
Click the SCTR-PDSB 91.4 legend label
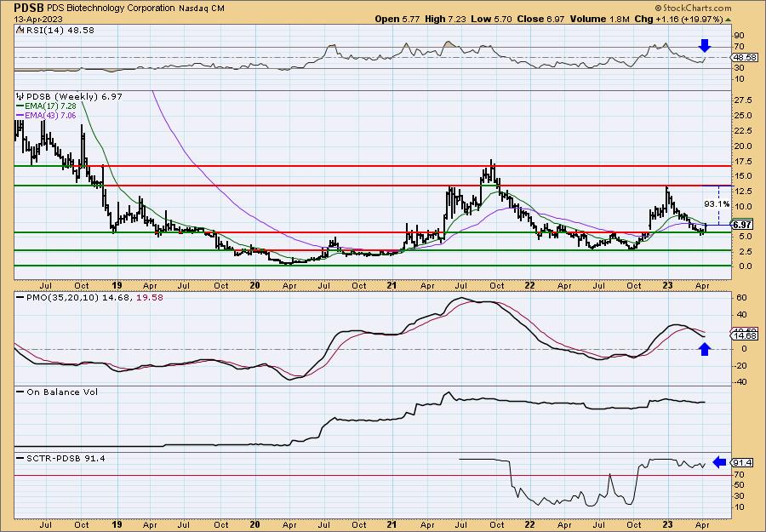coord(66,458)
